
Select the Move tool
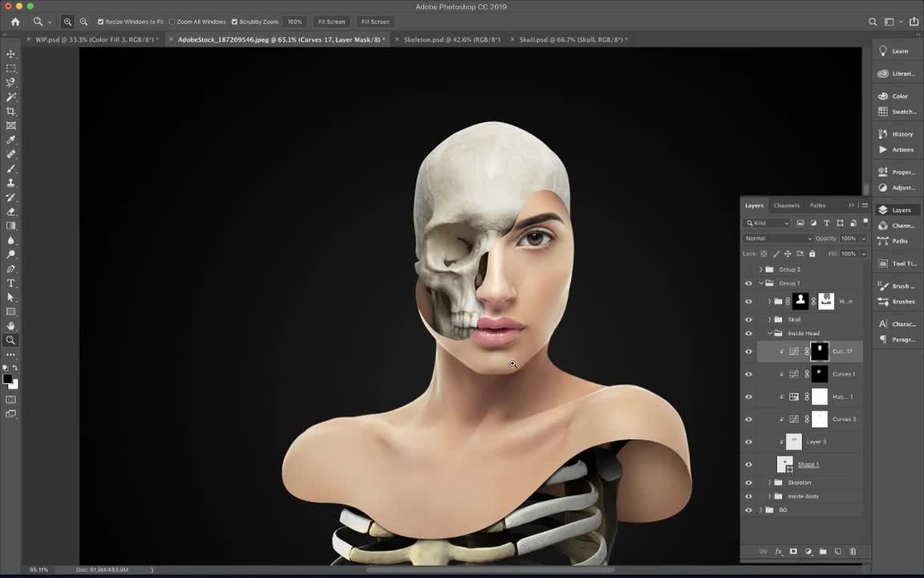click(10, 55)
